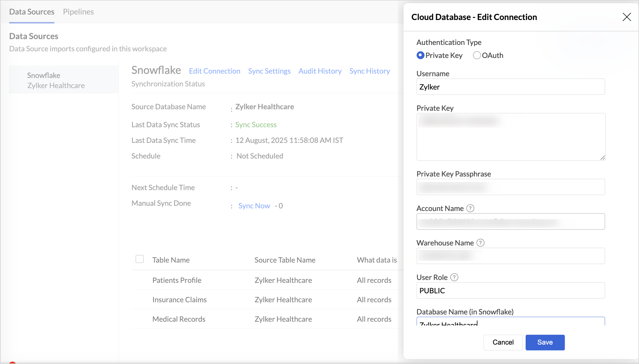Click the Synchronization Status label
The width and height of the screenshot is (639, 364).
point(168,84)
